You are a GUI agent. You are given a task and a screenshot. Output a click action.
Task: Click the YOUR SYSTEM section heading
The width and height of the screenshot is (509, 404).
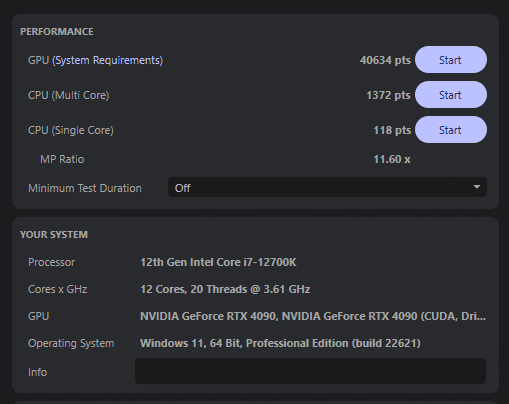point(54,235)
